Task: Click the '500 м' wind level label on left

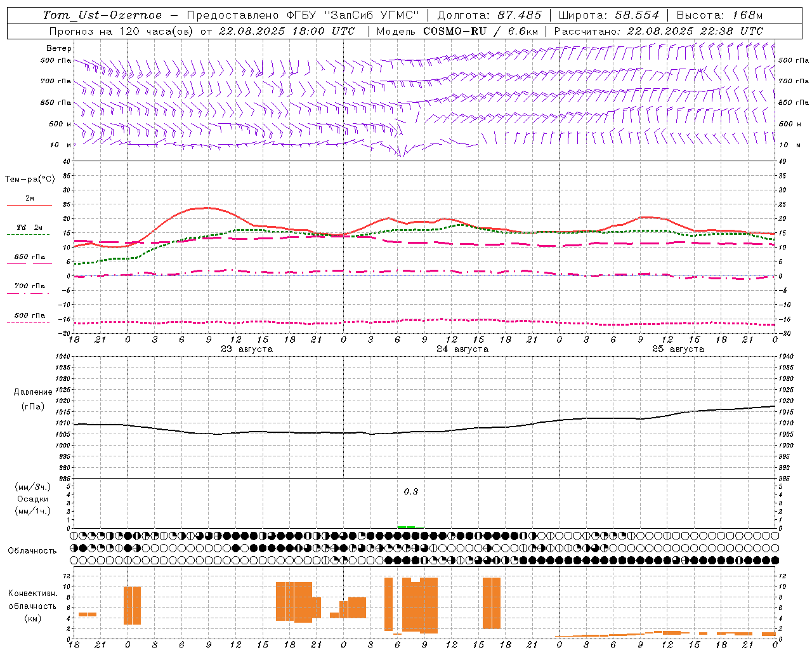Action: point(60,124)
